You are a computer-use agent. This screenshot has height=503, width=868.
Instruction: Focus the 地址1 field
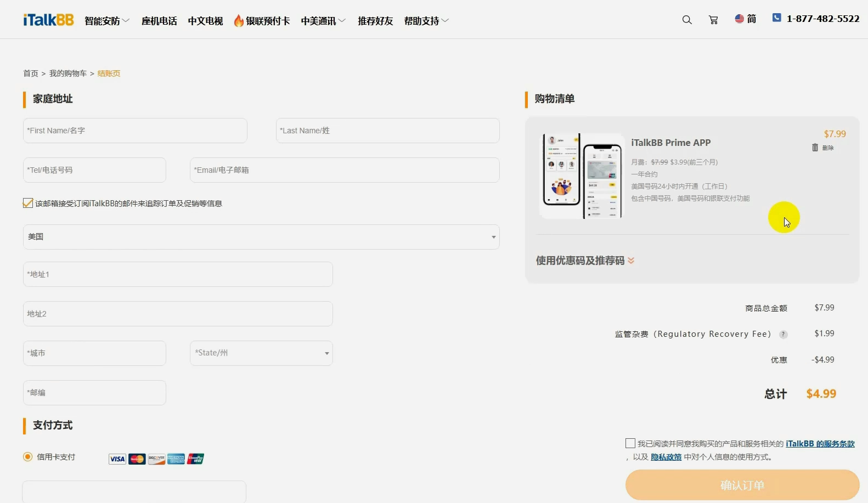(178, 274)
